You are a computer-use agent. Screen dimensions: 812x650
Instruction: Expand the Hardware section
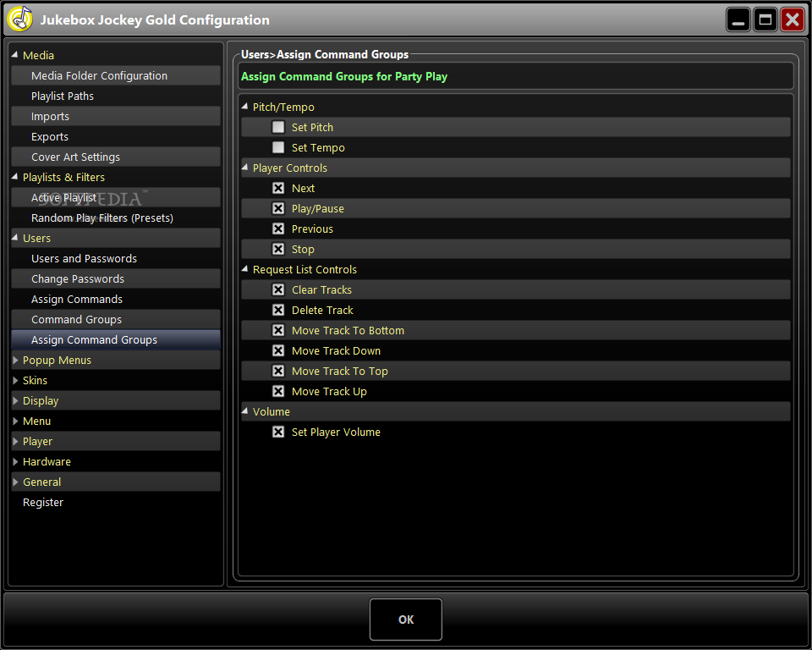[x=15, y=461]
